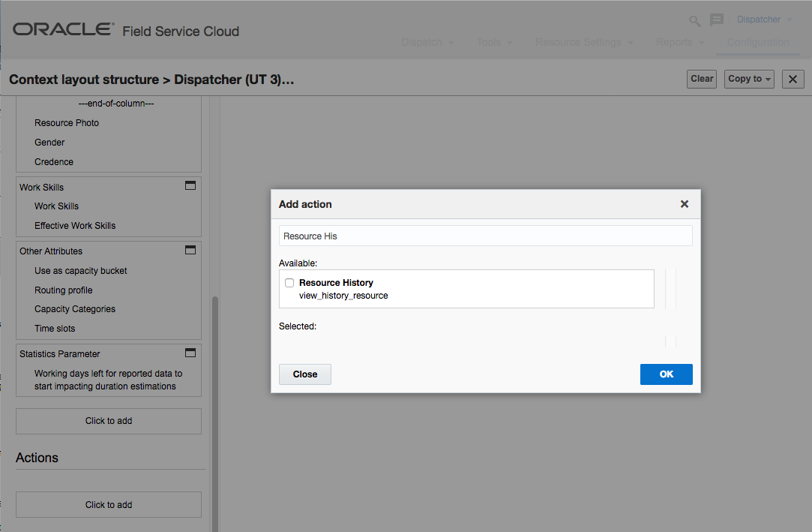Click to add under Statistics Parameter
Image resolution: width=812 pixels, height=532 pixels.
pyautogui.click(x=109, y=421)
